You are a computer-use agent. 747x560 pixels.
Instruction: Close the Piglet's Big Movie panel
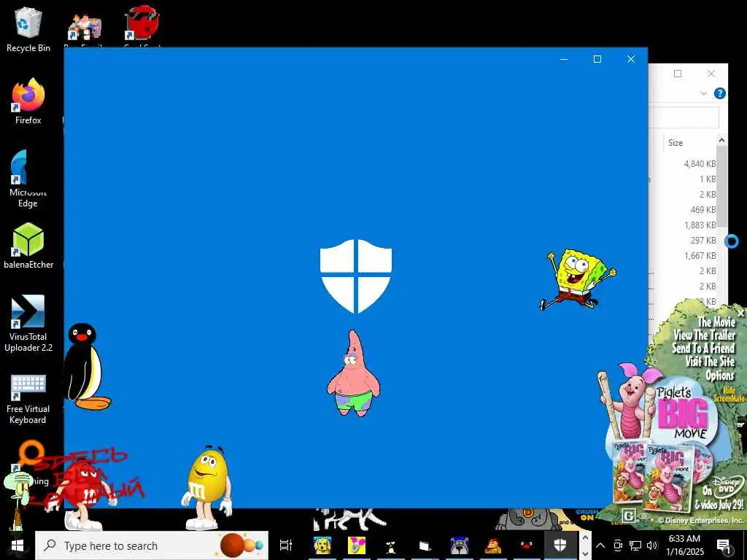(x=741, y=314)
